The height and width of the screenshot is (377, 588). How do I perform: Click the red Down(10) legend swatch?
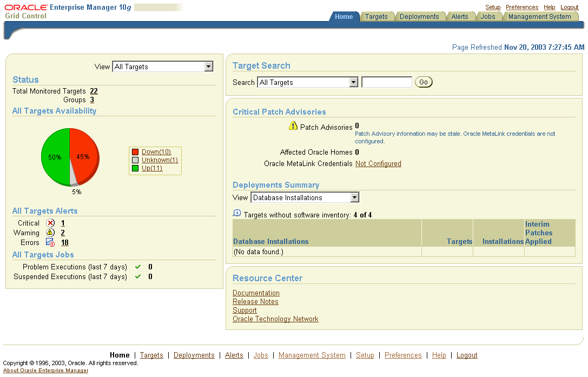[x=135, y=152]
